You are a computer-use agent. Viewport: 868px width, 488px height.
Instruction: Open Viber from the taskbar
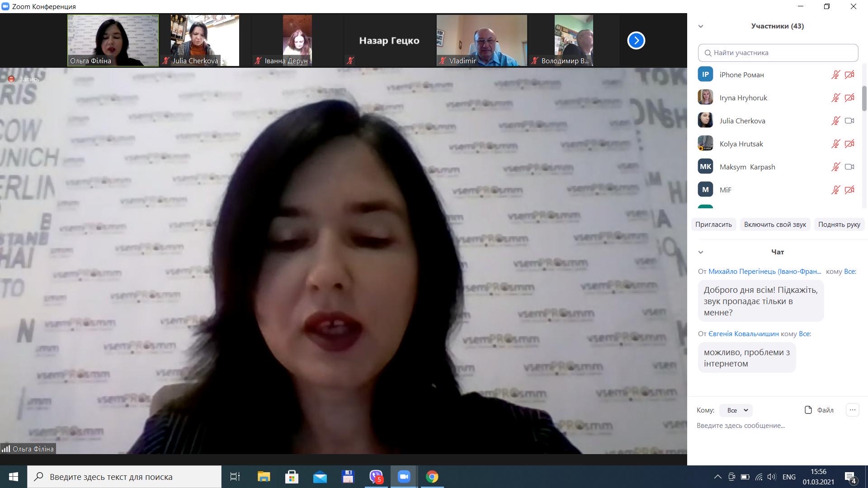click(x=376, y=477)
